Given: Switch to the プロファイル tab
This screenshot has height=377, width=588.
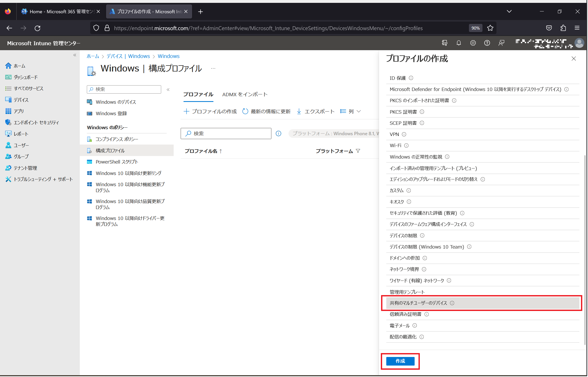Looking at the screenshot, I should 198,95.
